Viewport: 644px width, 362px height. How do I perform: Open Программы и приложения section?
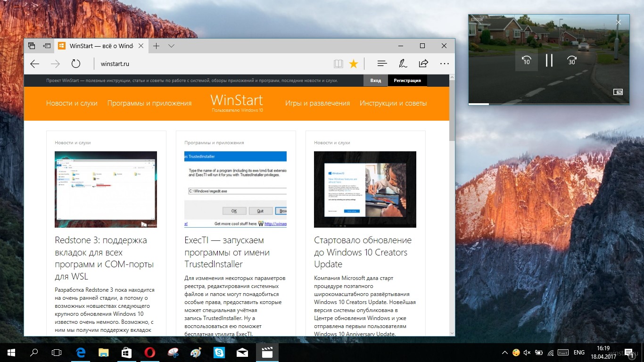pos(149,103)
